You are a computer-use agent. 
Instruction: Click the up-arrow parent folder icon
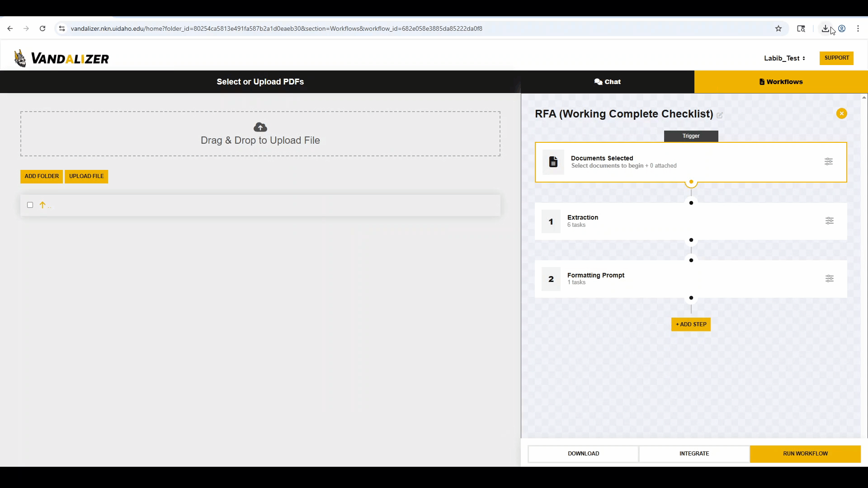click(x=42, y=205)
